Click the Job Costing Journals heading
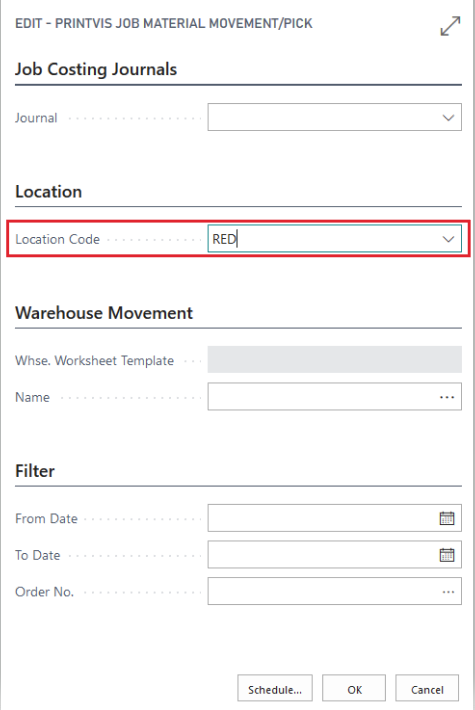 96,69
